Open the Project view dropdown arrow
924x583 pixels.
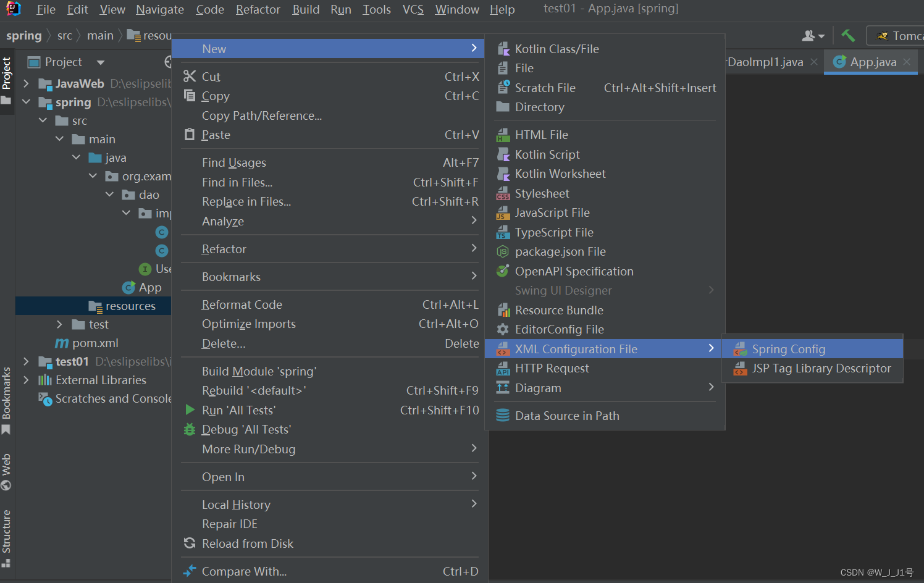[101, 62]
